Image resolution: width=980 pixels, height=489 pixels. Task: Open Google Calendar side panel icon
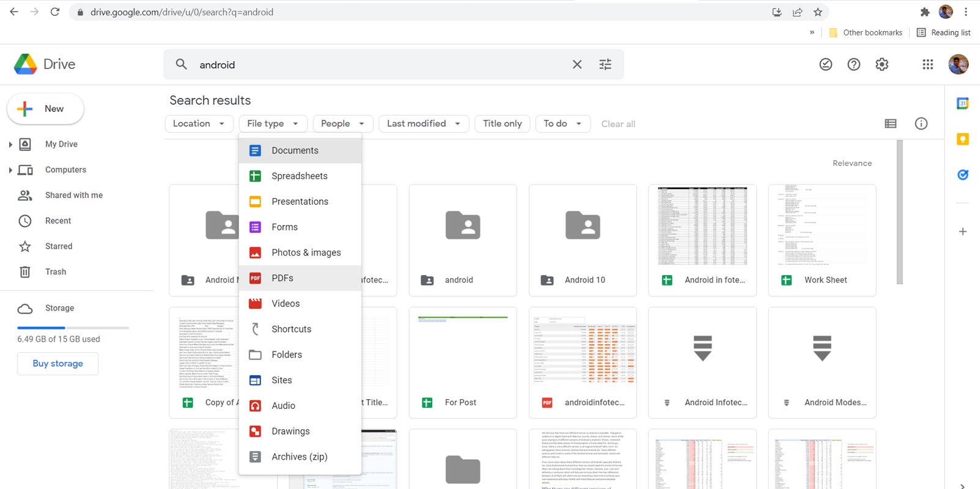(963, 103)
